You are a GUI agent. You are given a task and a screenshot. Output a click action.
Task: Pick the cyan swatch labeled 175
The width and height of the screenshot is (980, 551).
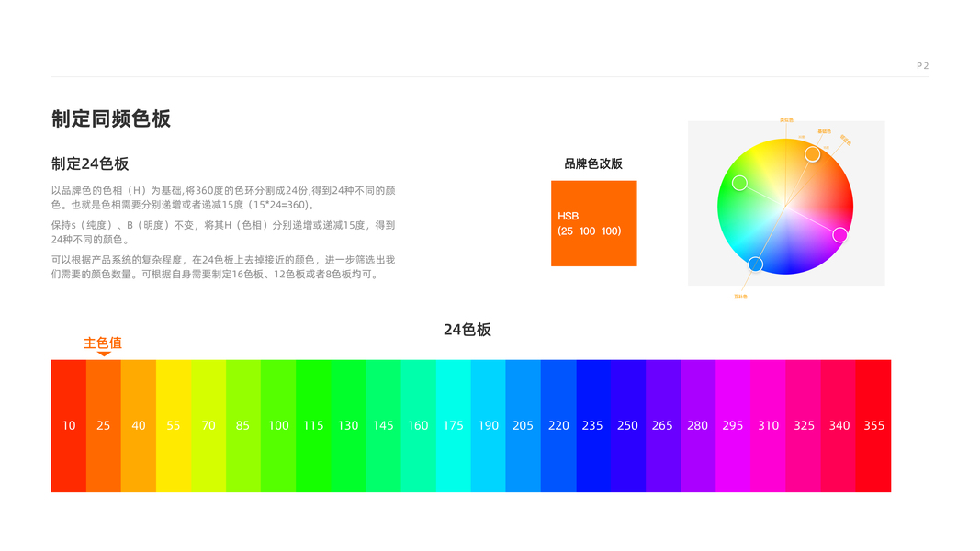point(454,425)
